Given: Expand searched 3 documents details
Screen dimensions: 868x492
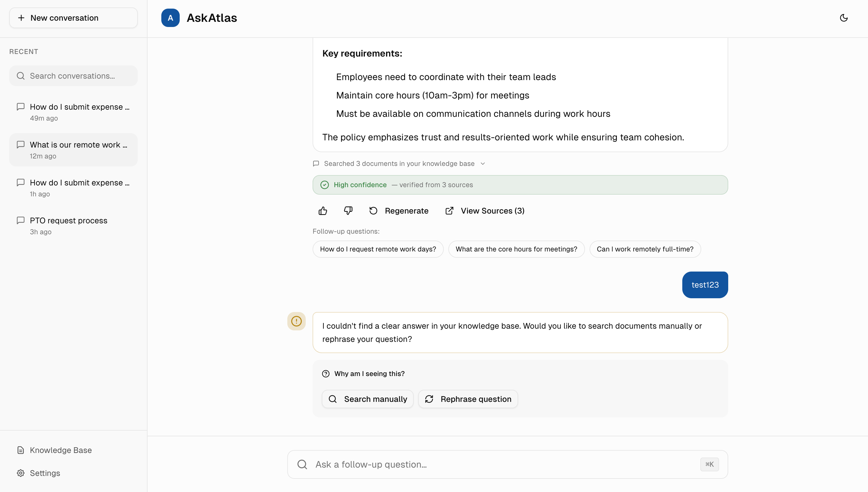Looking at the screenshot, I should pyautogui.click(x=399, y=164).
